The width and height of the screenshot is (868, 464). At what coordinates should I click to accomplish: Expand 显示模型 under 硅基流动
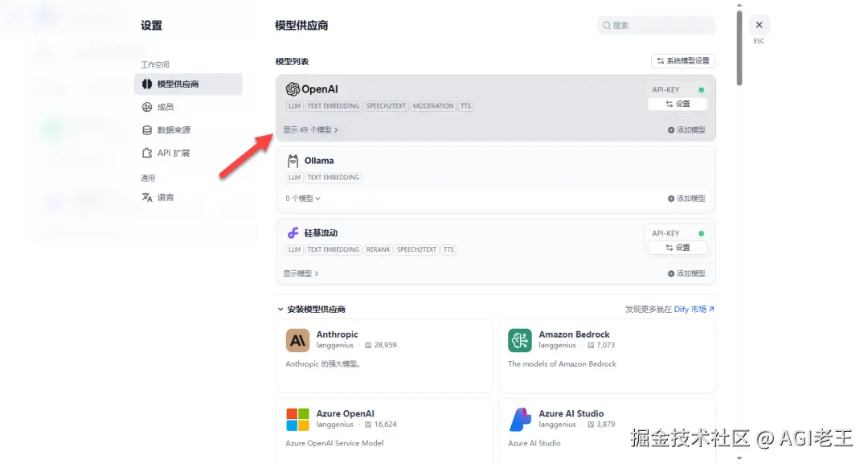click(x=301, y=273)
